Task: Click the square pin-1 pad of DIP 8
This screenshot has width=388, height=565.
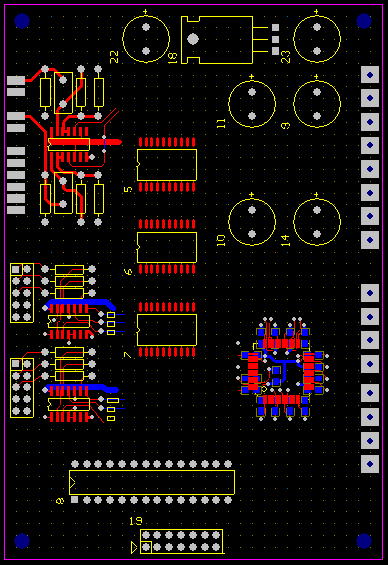Action: (75, 500)
